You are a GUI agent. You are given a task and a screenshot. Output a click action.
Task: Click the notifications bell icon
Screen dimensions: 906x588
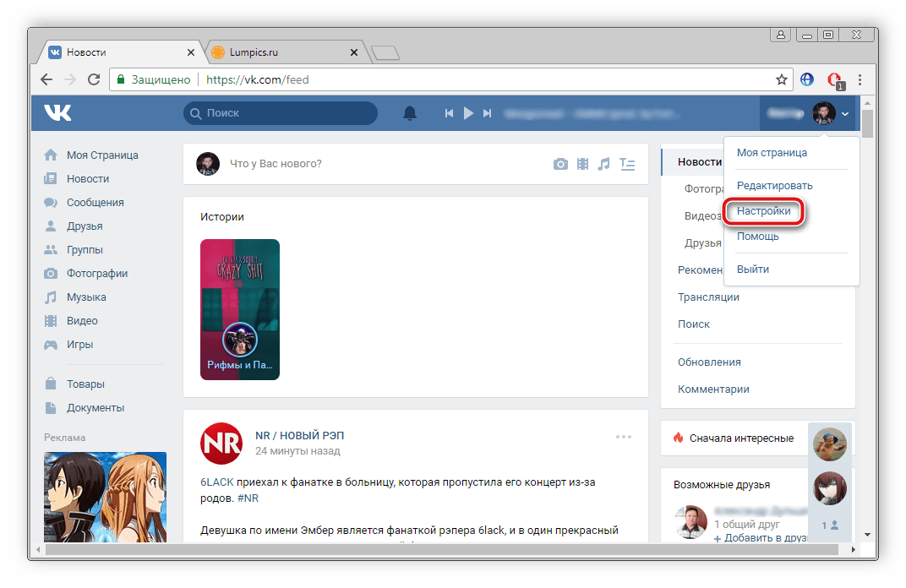[410, 113]
